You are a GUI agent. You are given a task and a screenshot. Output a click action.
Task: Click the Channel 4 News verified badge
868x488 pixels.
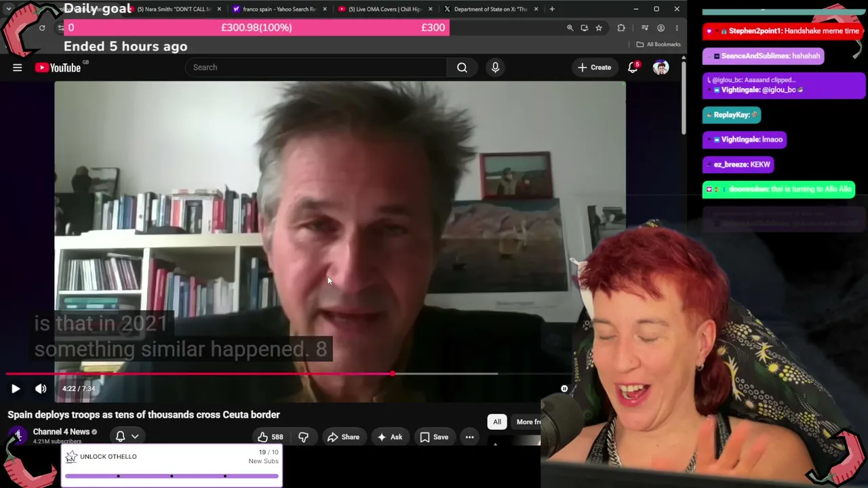[x=94, y=432]
